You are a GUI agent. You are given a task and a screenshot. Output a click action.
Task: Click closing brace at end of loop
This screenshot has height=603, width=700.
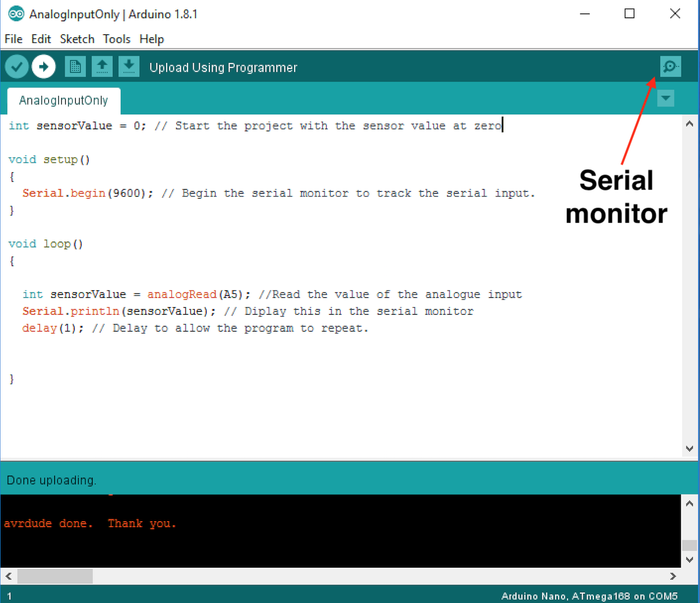pos(12,379)
